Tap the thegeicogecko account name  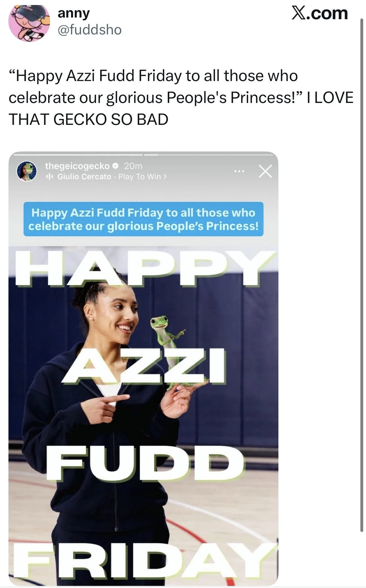(x=77, y=166)
